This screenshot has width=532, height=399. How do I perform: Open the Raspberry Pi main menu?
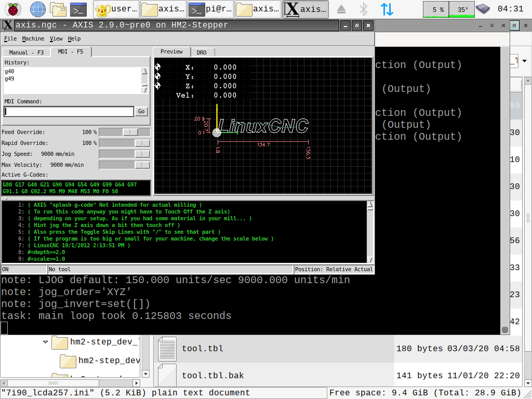13,9
